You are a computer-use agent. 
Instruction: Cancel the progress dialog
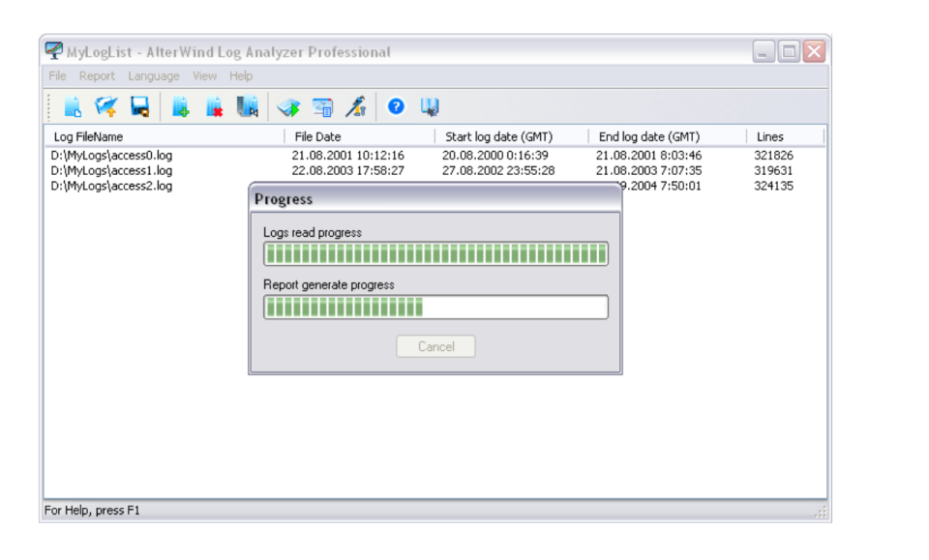coord(435,346)
